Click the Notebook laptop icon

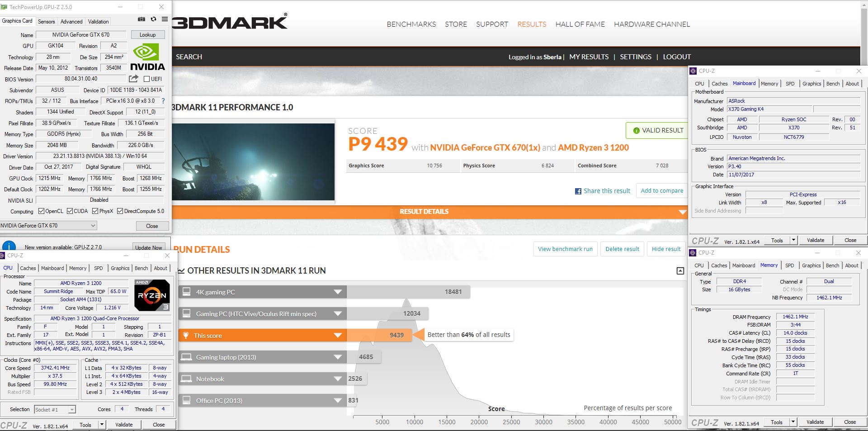click(186, 379)
